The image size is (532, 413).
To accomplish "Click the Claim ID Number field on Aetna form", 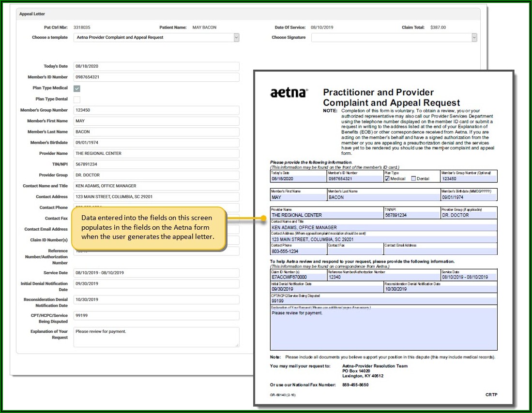I will [298, 277].
